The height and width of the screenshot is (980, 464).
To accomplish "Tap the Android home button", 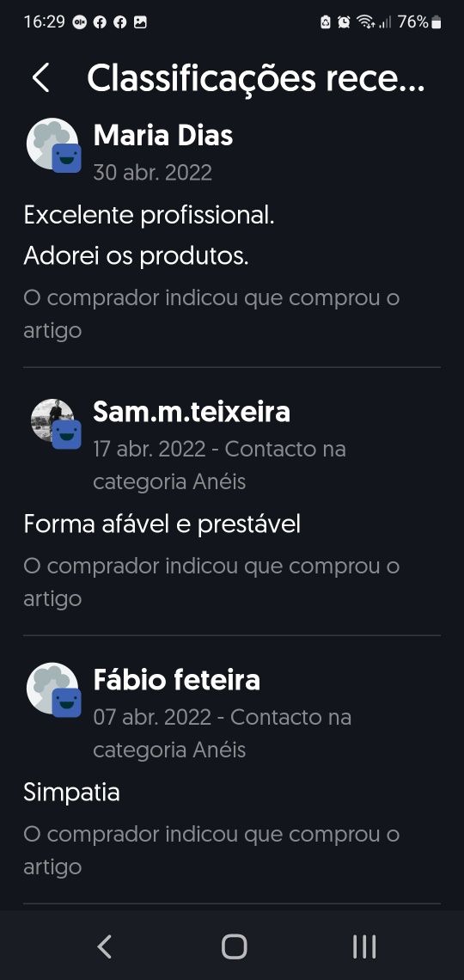I will click(x=235, y=946).
